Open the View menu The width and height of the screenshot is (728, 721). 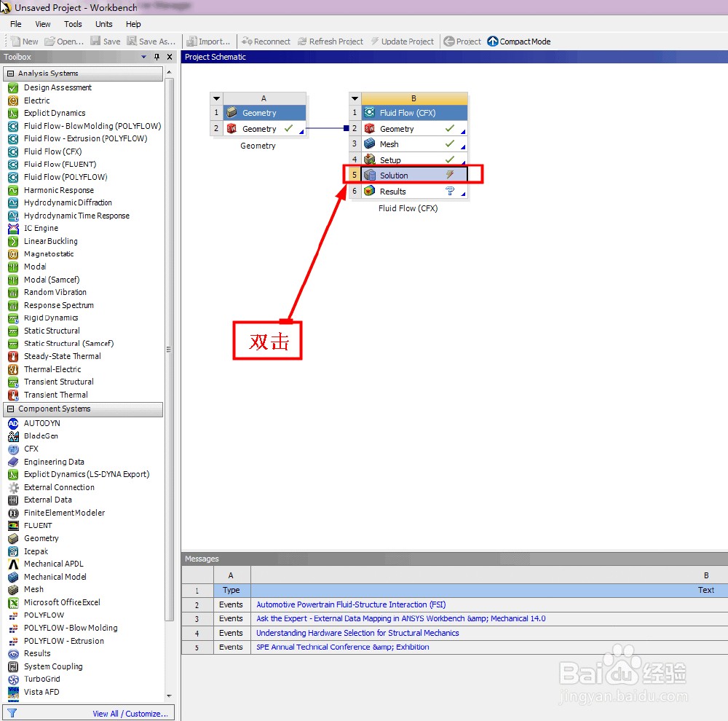[43, 24]
